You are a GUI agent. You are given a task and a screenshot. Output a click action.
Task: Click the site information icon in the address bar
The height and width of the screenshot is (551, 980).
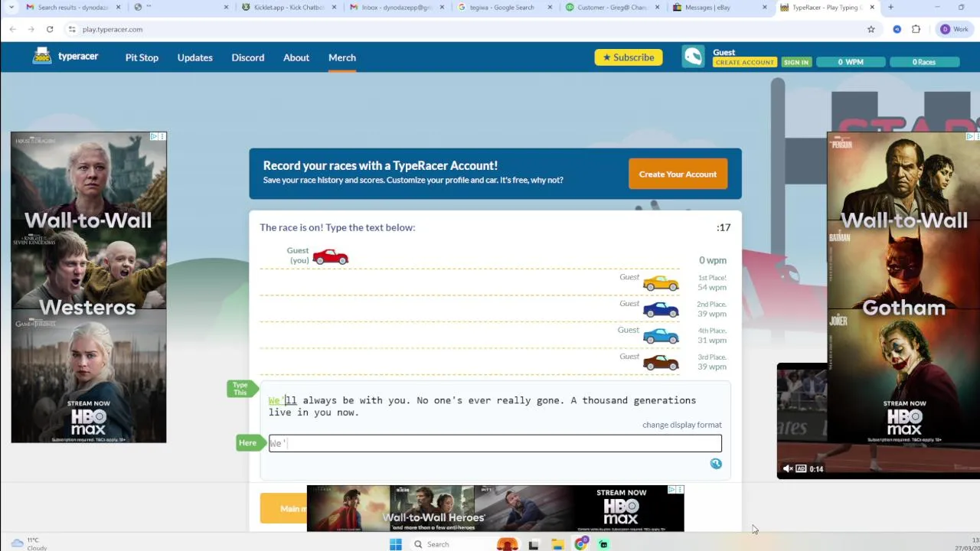pos(72,29)
